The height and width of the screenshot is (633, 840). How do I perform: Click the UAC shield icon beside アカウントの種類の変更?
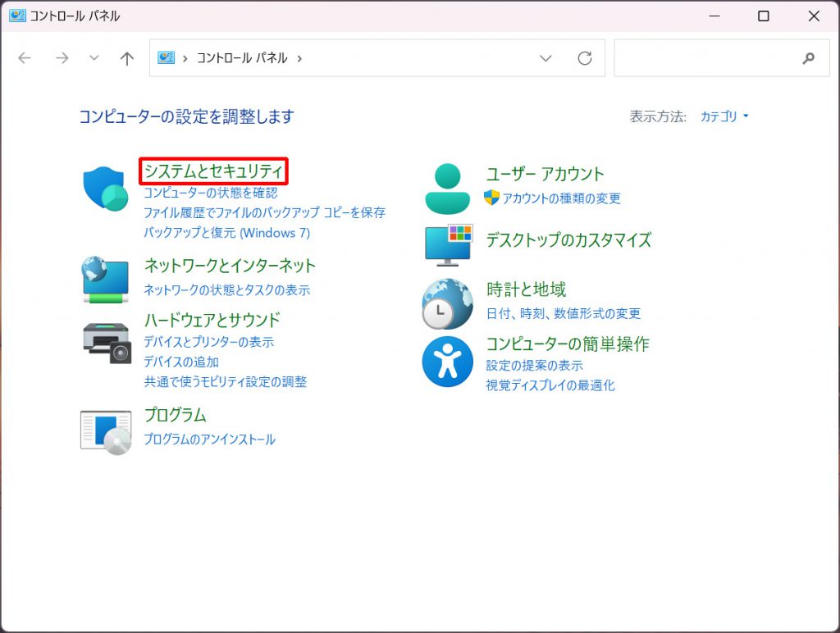[x=491, y=198]
